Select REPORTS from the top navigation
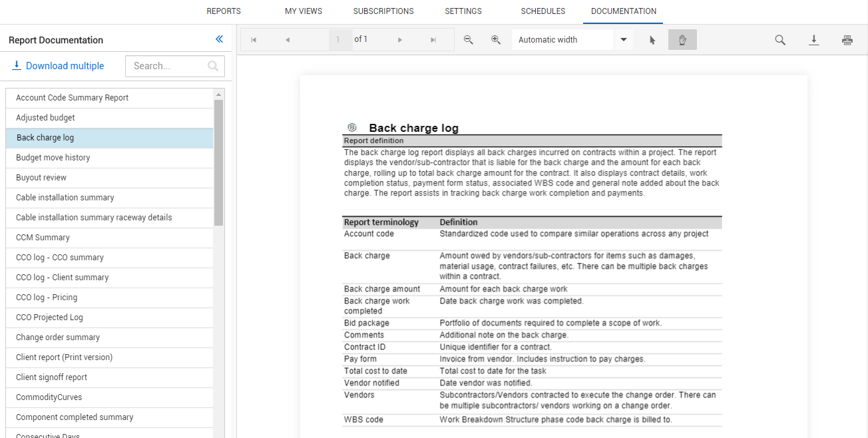This screenshot has width=868, height=438. [224, 11]
